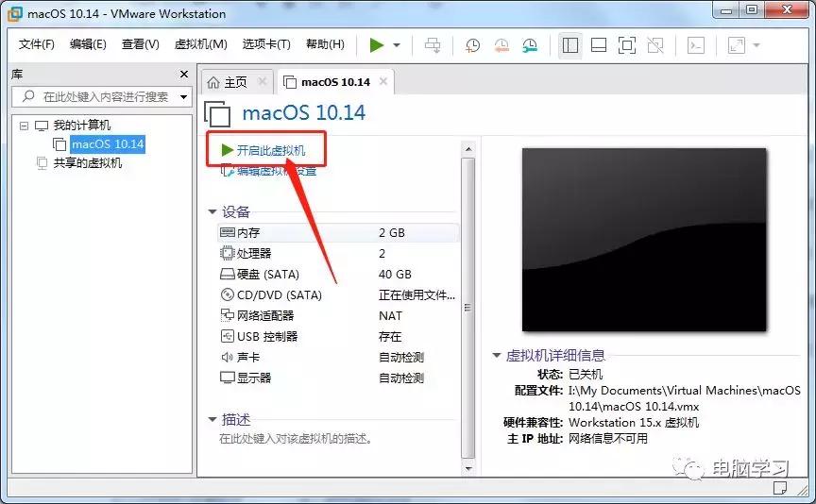The image size is (816, 504).
Task: Click the stretch guest display icon
Action: click(737, 45)
